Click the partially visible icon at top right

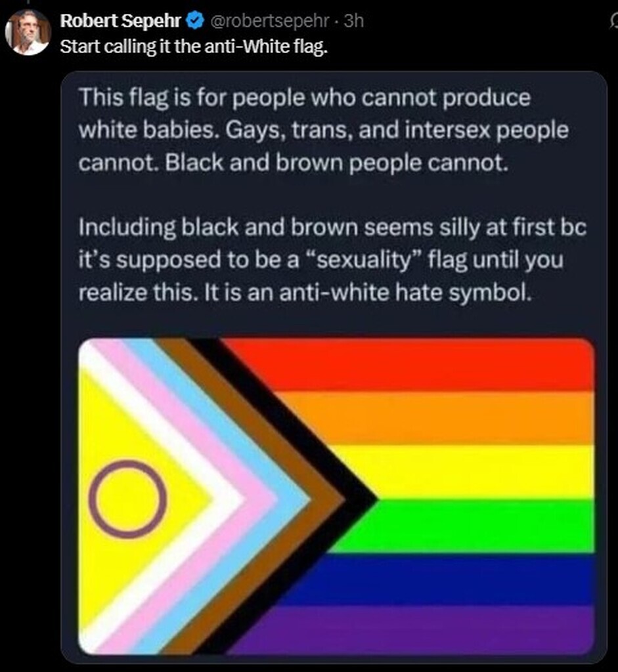click(x=613, y=22)
